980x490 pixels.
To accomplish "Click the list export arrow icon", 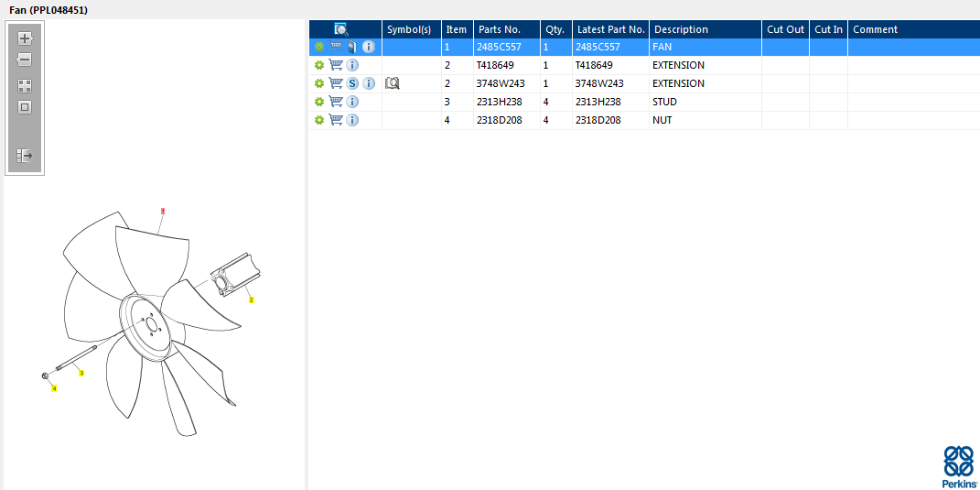I will click(x=25, y=156).
